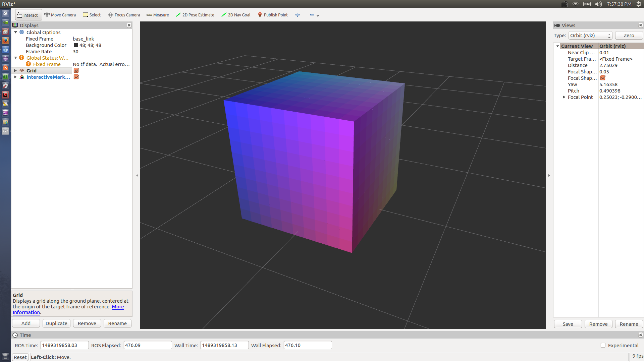Expand the Grid display tree item

click(x=15, y=71)
